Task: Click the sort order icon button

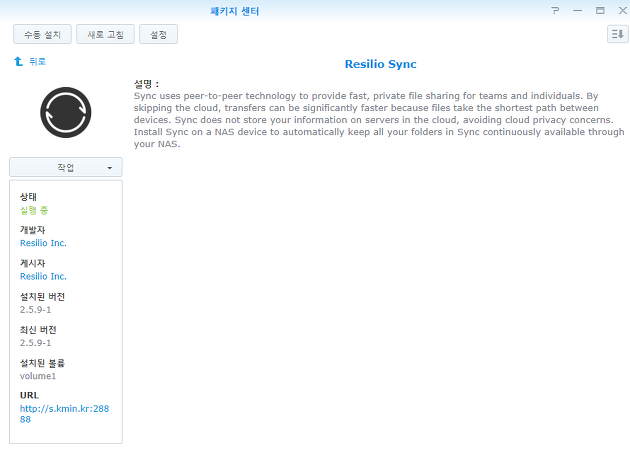Action: pos(617,34)
